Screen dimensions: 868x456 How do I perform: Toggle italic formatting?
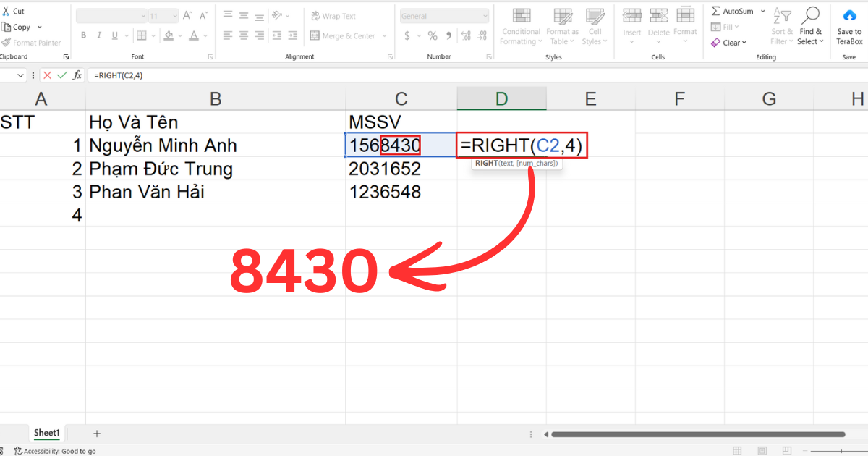pos(99,35)
